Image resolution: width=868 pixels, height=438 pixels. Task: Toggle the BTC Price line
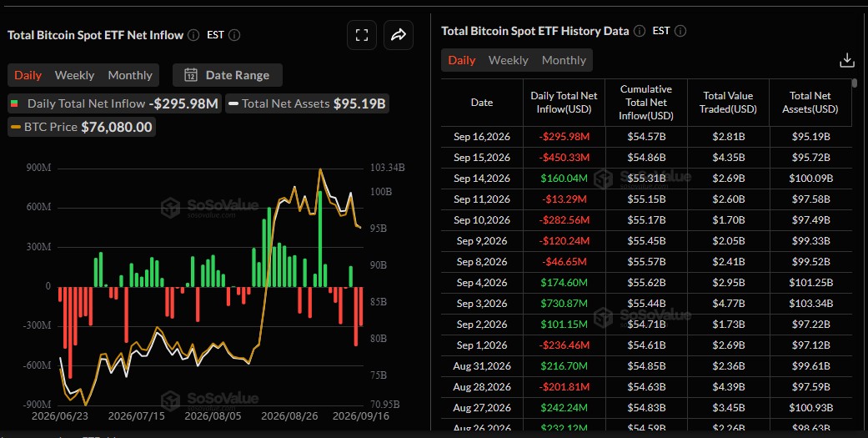[82, 127]
